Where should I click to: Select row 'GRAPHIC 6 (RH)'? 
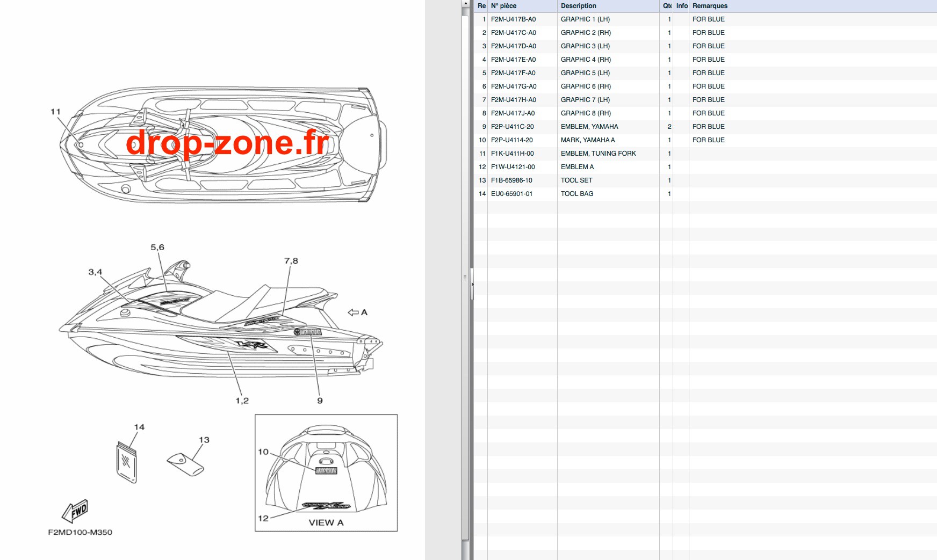[705, 86]
